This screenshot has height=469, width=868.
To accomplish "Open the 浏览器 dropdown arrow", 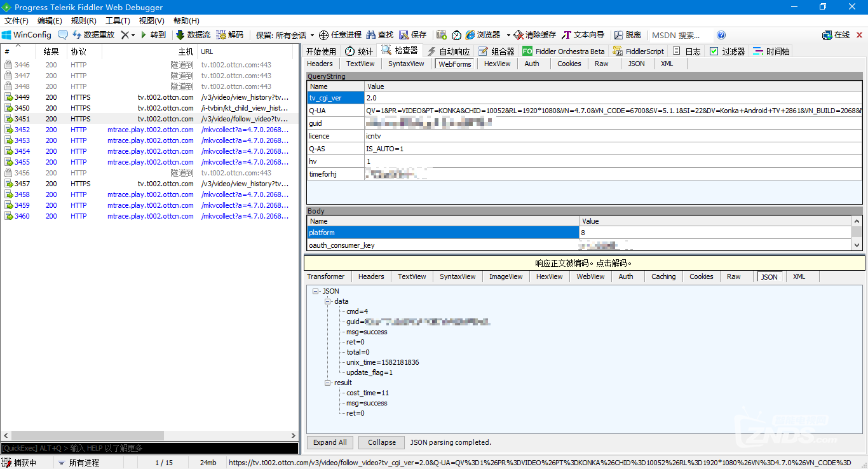I will coord(508,35).
